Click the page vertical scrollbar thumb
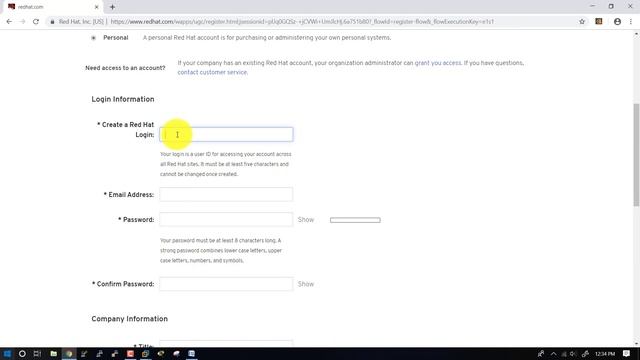Viewport: 640px width, 360px height. (x=636, y=155)
